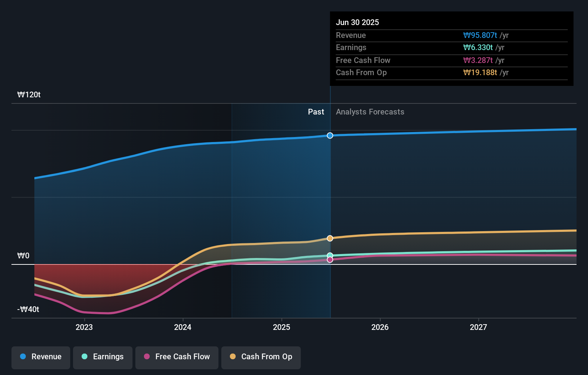Toggle the Cash From Op legend button

pyautogui.click(x=261, y=357)
